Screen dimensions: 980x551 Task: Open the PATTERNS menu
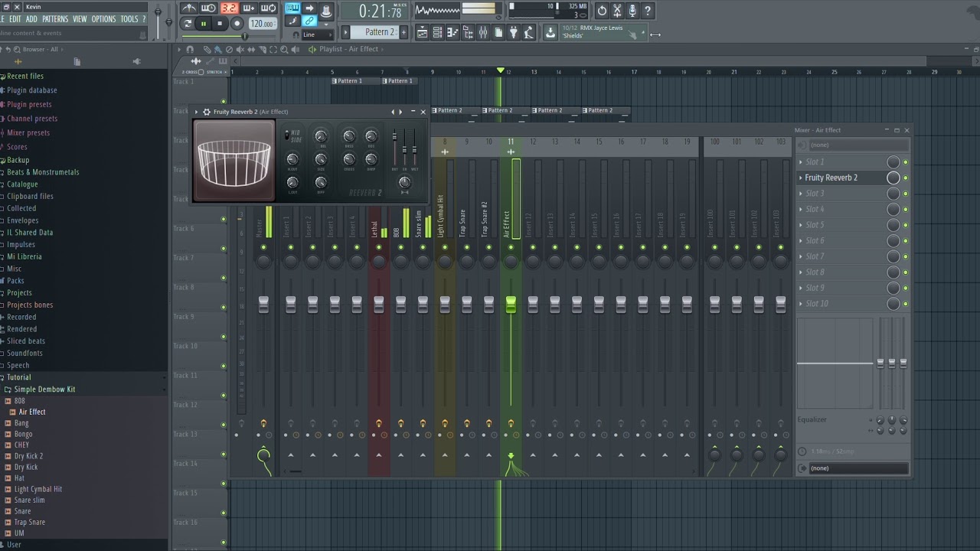pyautogui.click(x=55, y=19)
